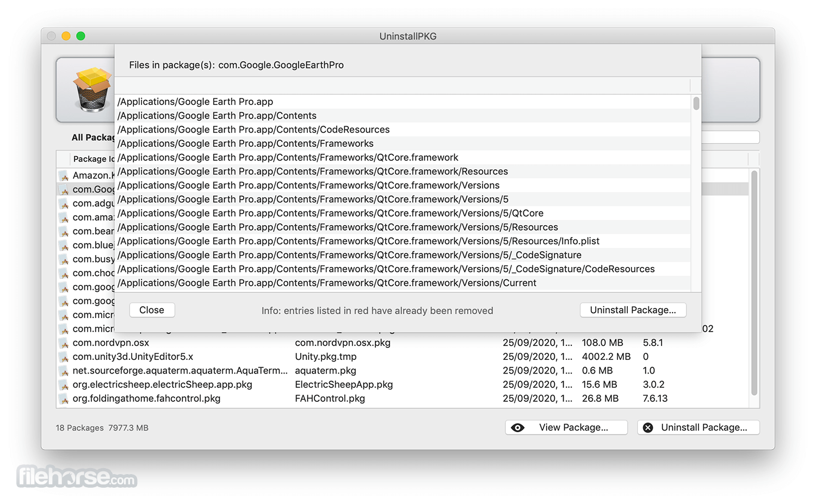
Task: Click the 'Files in package(s): com.Google.GoogleEarthPro' heading
Action: pos(237,65)
